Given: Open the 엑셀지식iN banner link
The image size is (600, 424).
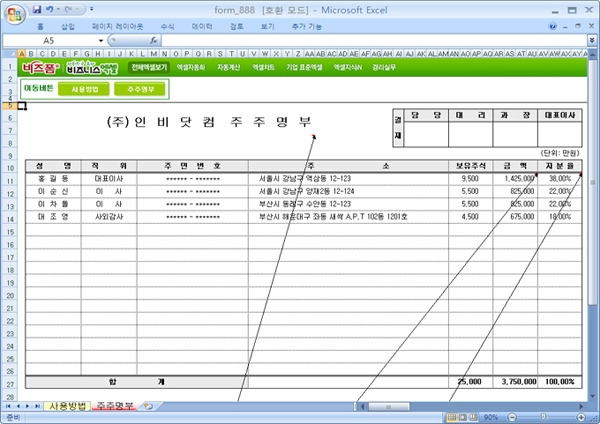Looking at the screenshot, I should 347,67.
